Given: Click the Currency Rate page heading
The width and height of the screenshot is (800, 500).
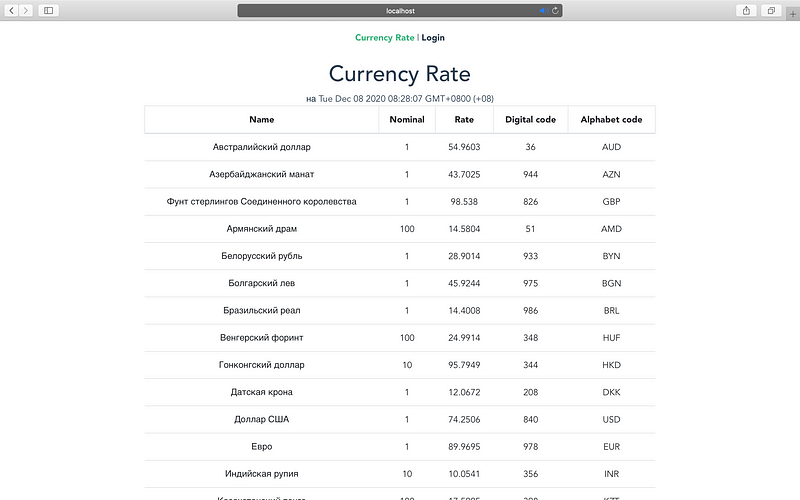Looking at the screenshot, I should coord(399,74).
